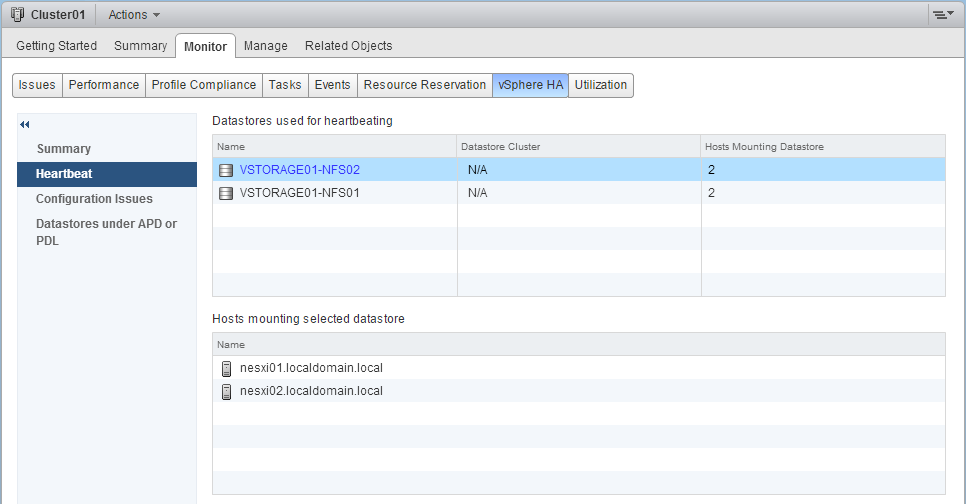The image size is (966, 504).
Task: Open the Resource Reservation sub-tab
Action: (424, 85)
